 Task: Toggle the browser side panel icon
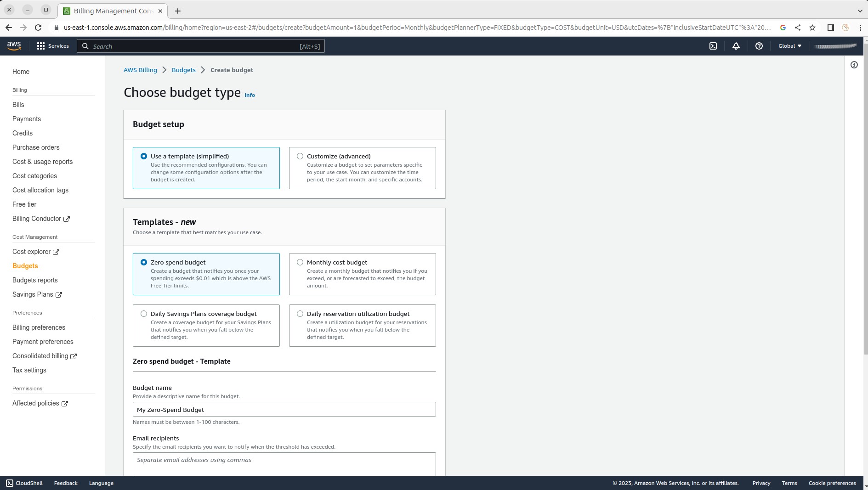(x=831, y=28)
